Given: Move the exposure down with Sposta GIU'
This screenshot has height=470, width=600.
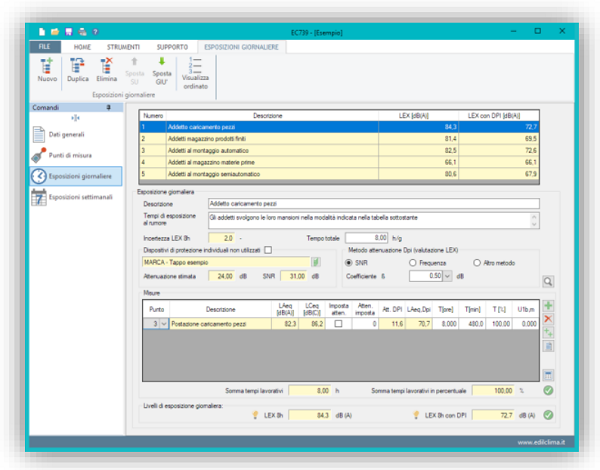Looking at the screenshot, I should 162,67.
